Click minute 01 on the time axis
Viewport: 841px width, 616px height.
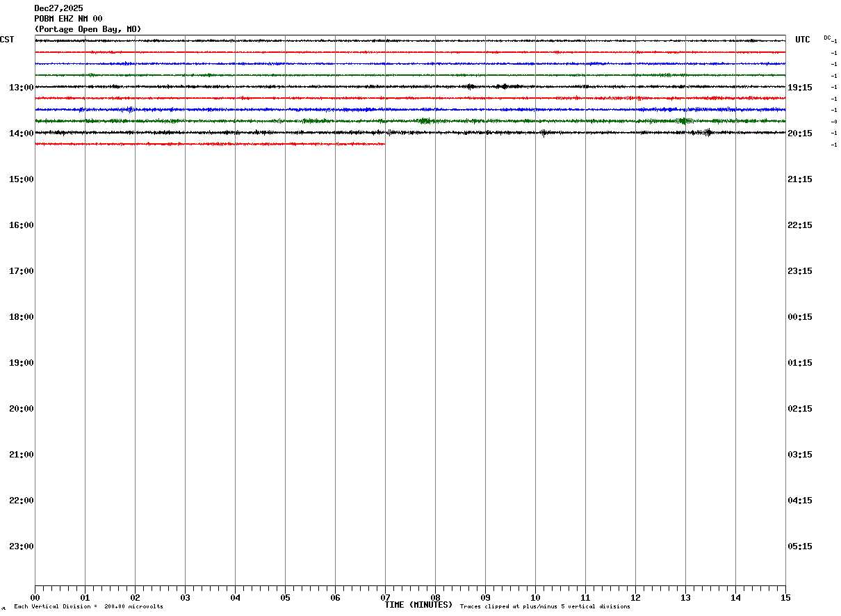click(85, 597)
